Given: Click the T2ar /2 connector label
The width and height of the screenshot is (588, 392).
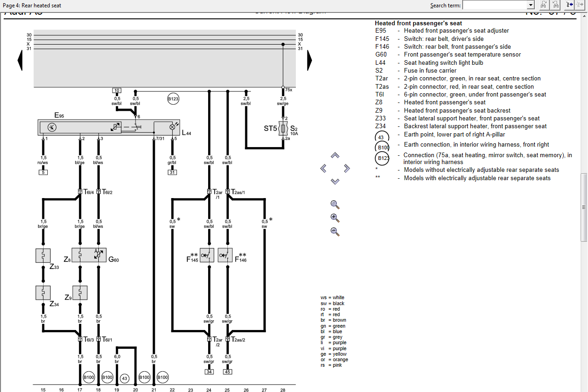Looking at the screenshot, I should point(218,341).
